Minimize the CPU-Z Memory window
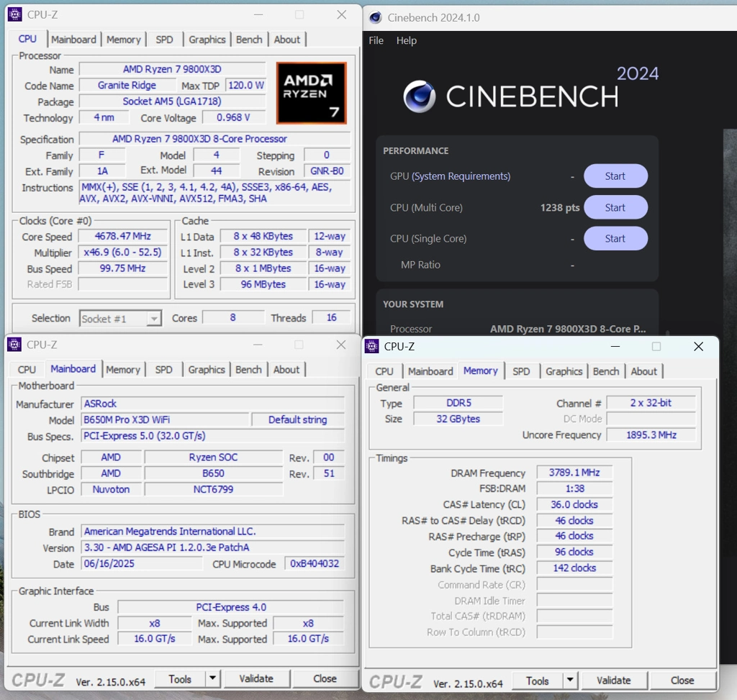 coord(615,347)
